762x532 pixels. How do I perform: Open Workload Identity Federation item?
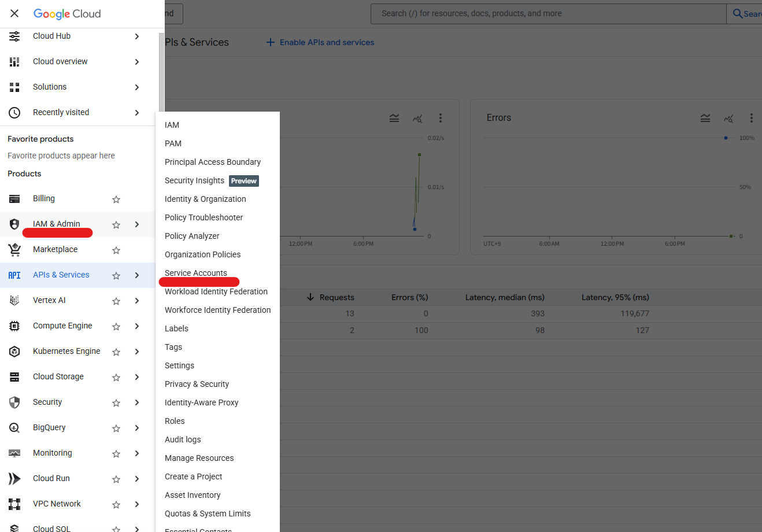216,291
